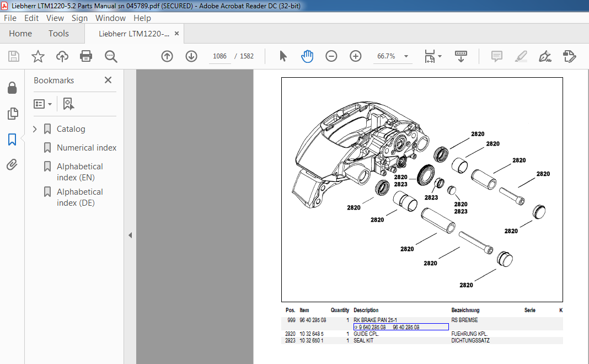Open the scrolling mode keyboard icon
This screenshot has width=589, height=364.
(461, 56)
